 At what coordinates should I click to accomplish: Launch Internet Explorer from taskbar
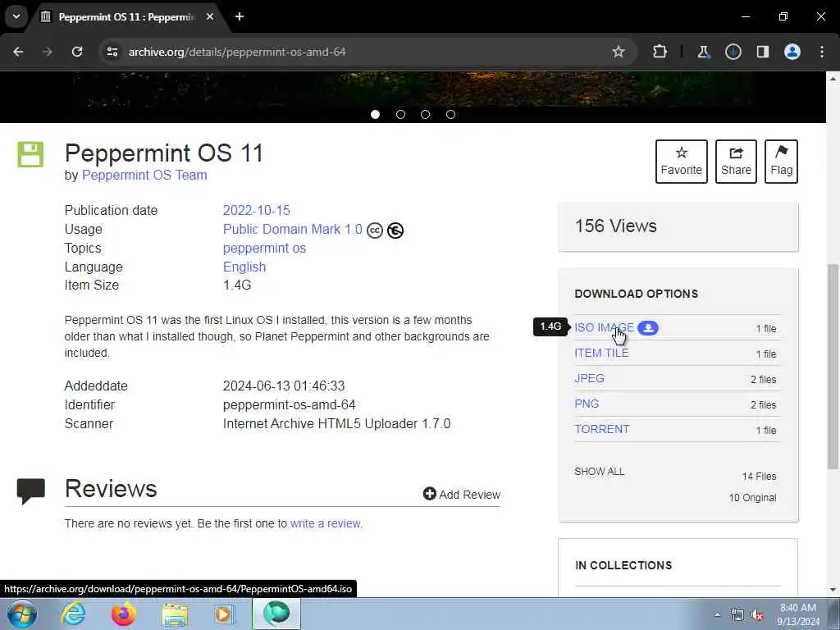[73, 614]
